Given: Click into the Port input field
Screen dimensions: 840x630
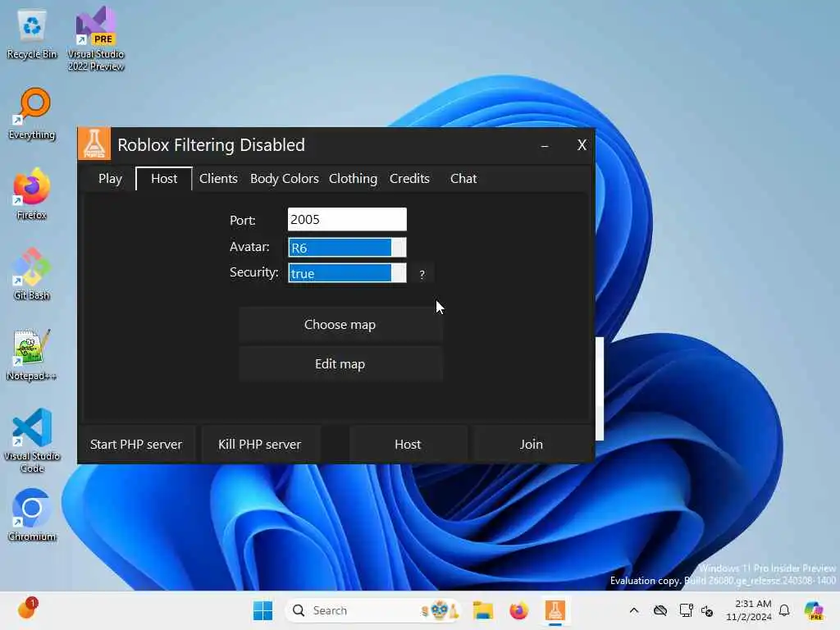Looking at the screenshot, I should coord(347,219).
